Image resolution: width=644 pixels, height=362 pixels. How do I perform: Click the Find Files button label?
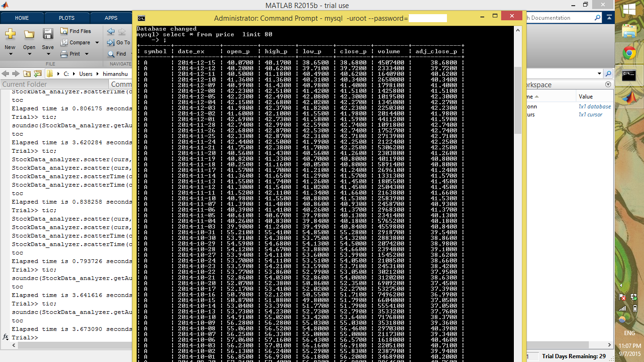[x=80, y=31]
